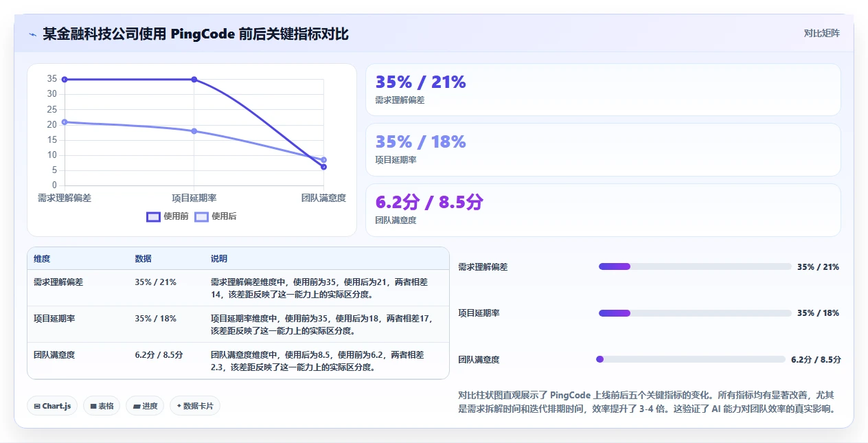Screen dimensions: 868x443
Task: Click the 数据 column header
Action: [x=144, y=259]
